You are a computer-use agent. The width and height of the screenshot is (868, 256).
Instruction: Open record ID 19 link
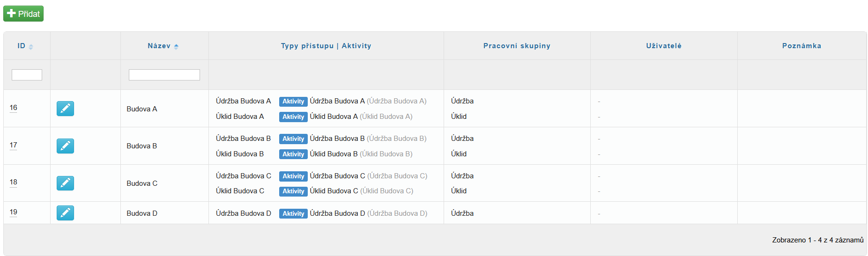click(14, 212)
